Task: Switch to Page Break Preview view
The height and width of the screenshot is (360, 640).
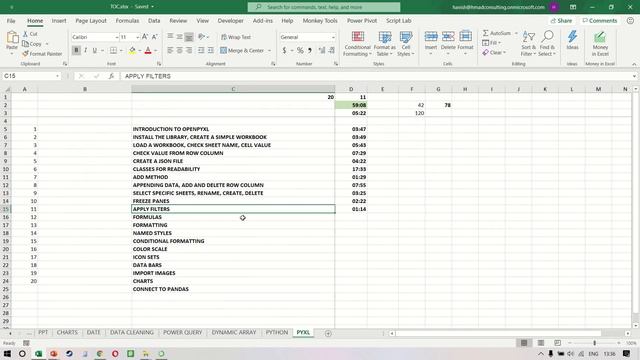Action: coord(558,343)
